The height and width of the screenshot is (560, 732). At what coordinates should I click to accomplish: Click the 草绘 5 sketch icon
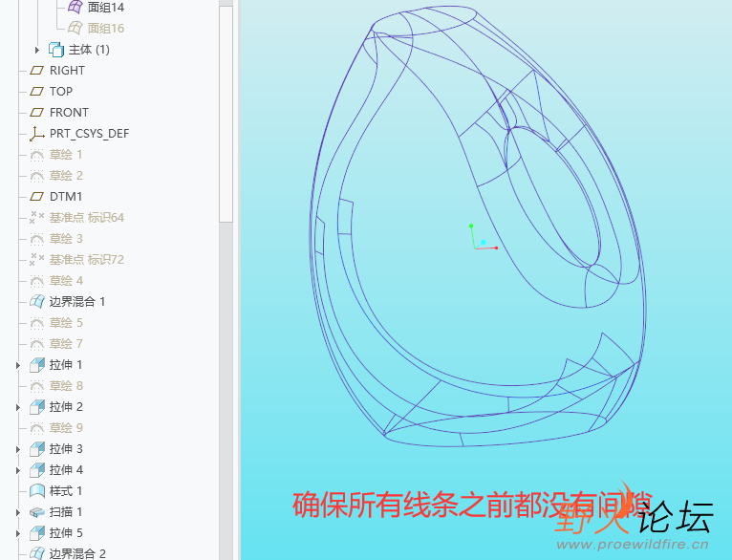tap(37, 322)
